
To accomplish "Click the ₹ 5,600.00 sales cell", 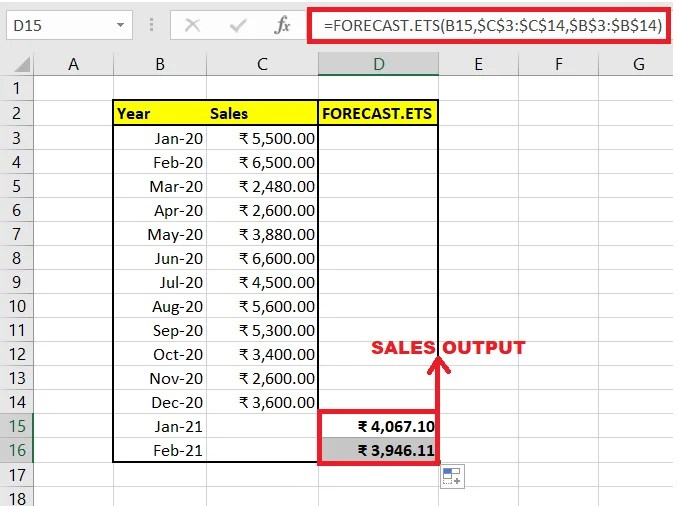I will pyautogui.click(x=262, y=306).
